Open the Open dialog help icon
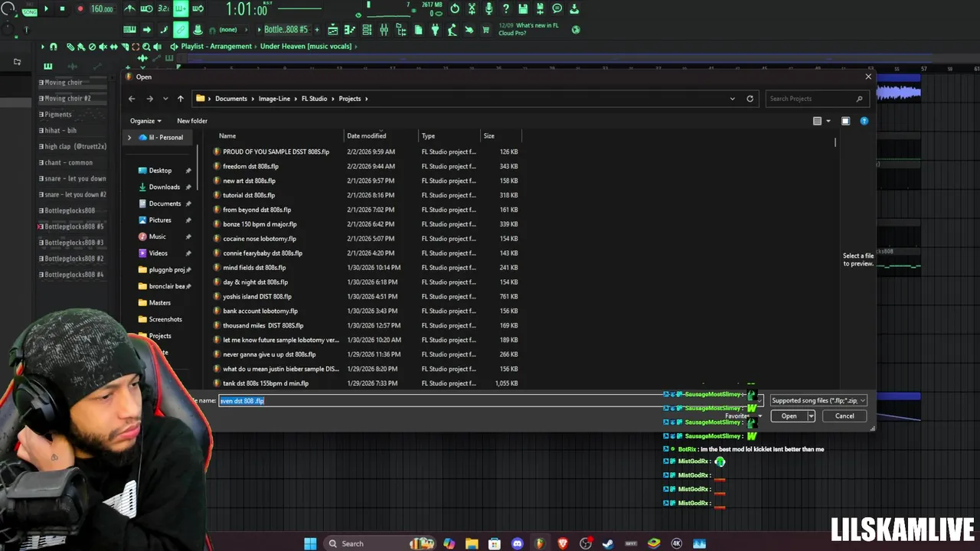 pyautogui.click(x=864, y=121)
